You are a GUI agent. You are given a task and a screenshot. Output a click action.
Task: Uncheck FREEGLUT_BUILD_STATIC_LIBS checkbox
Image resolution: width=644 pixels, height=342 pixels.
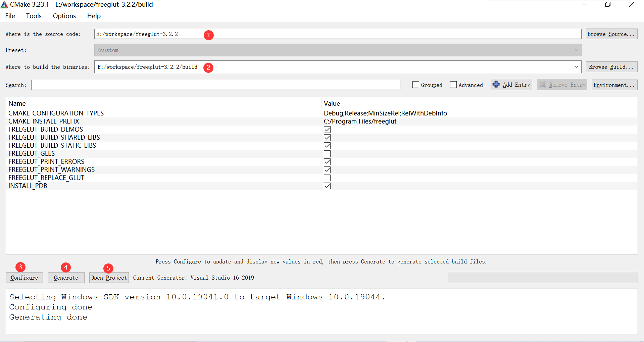(x=327, y=146)
